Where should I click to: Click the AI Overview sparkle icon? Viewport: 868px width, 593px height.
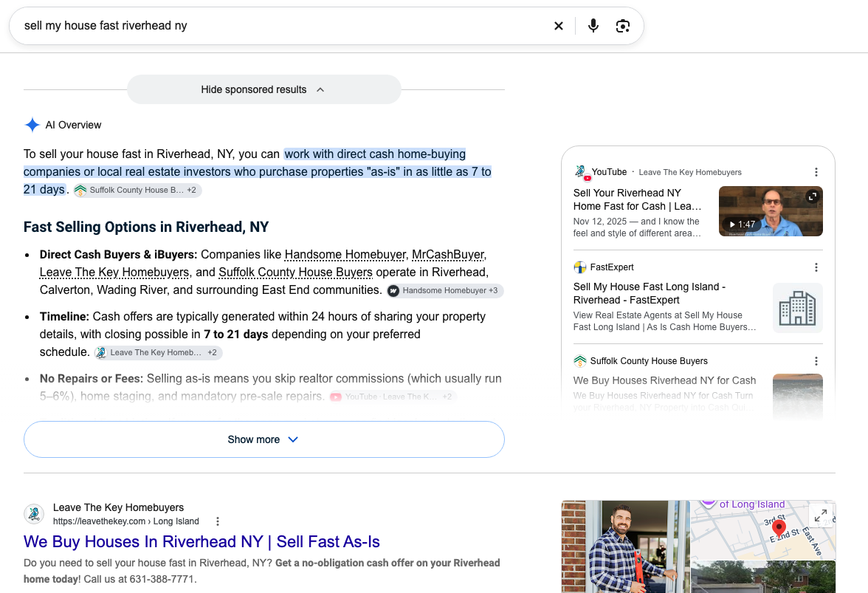pos(32,125)
